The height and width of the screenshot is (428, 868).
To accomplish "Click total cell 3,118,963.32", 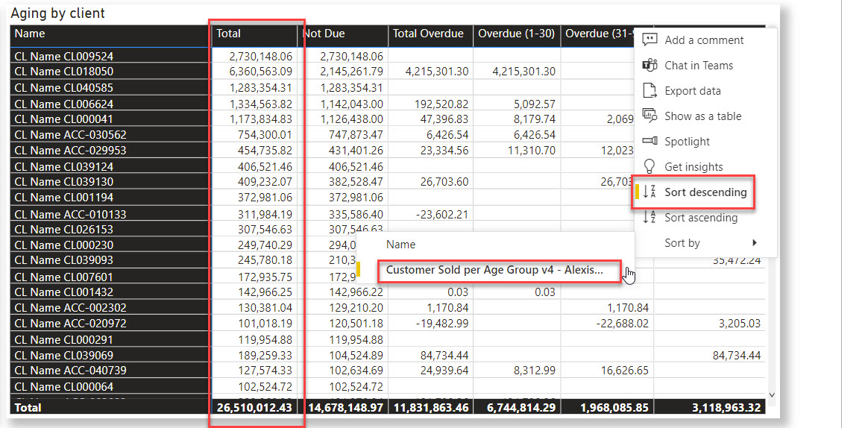I will coord(726,408).
